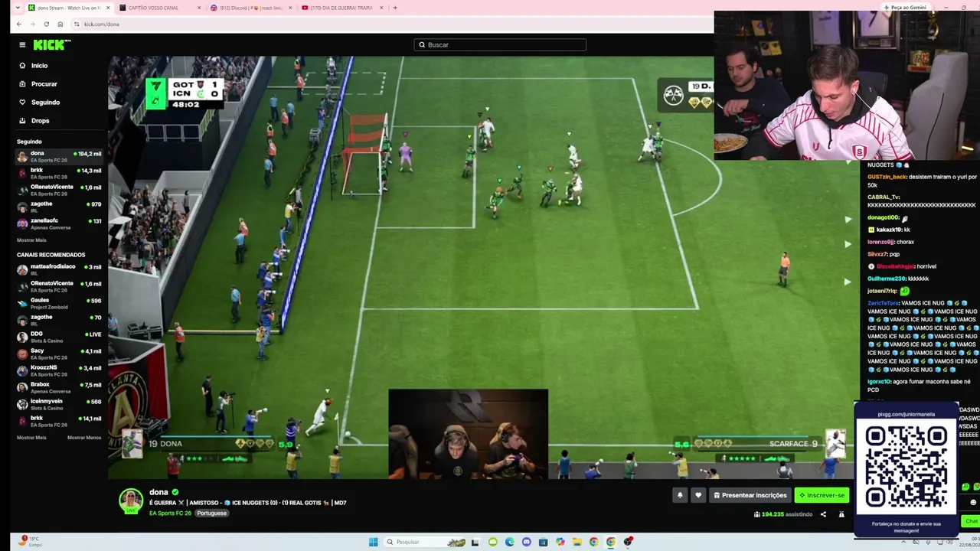Open the browser home page
The image size is (980, 551).
click(x=60, y=24)
